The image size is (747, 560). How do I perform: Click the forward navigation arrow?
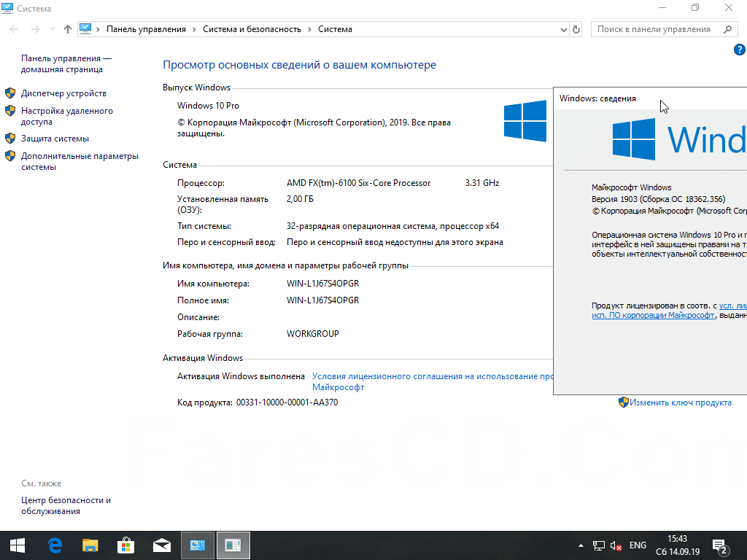(36, 29)
